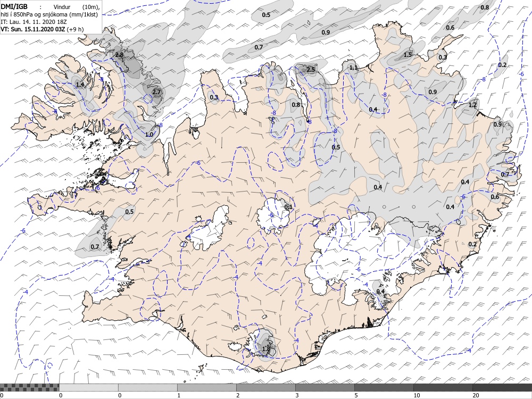This screenshot has width=532, height=399.
Task: Click the legend scale label 2
Action: 238,395
